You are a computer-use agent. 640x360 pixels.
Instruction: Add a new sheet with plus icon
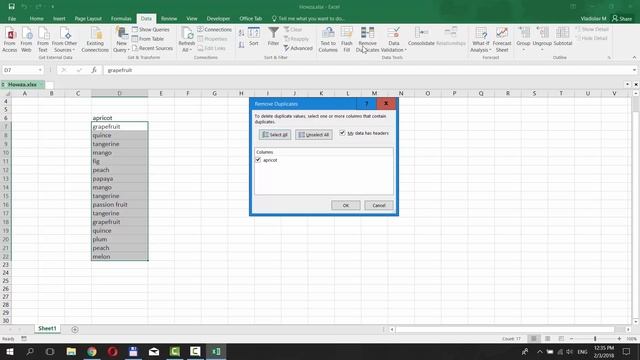(x=75, y=329)
